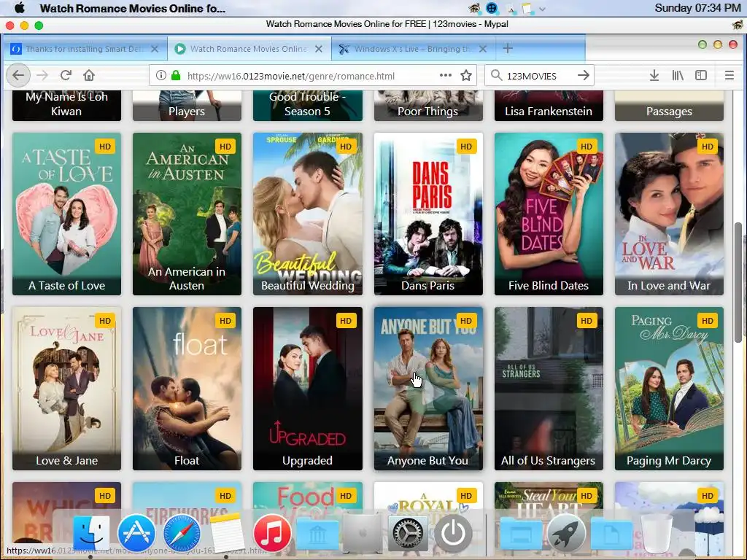Open Paging Mr Darcy poster

(669, 389)
